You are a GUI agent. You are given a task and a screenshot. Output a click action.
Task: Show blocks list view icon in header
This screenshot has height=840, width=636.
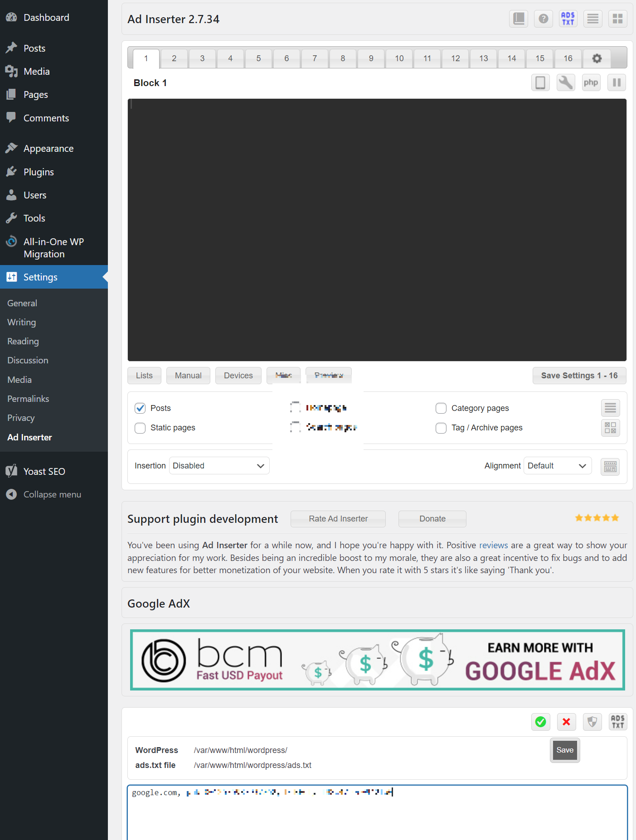(x=593, y=19)
